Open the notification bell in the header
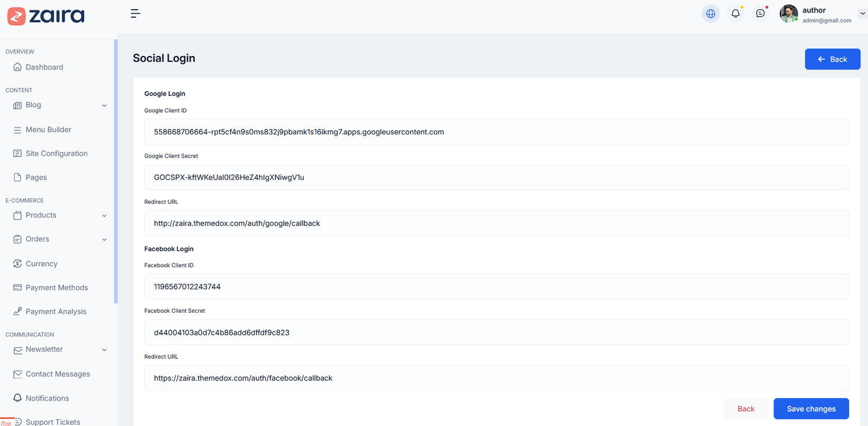 (x=735, y=14)
